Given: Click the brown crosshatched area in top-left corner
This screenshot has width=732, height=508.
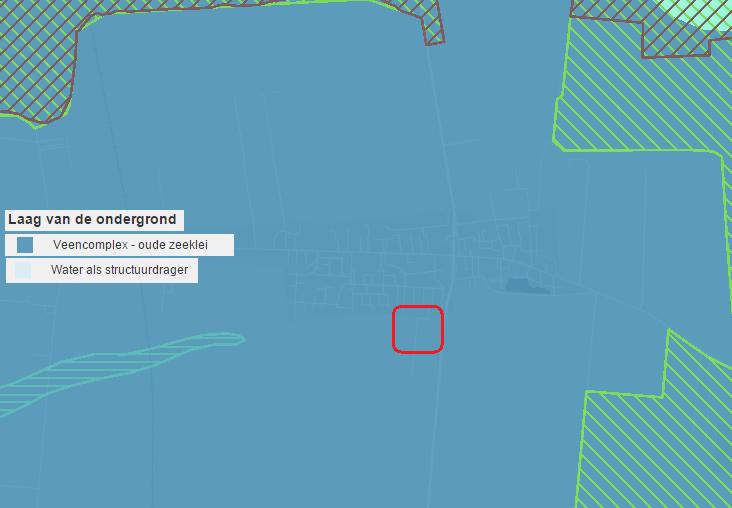Looking at the screenshot, I should point(35,60).
